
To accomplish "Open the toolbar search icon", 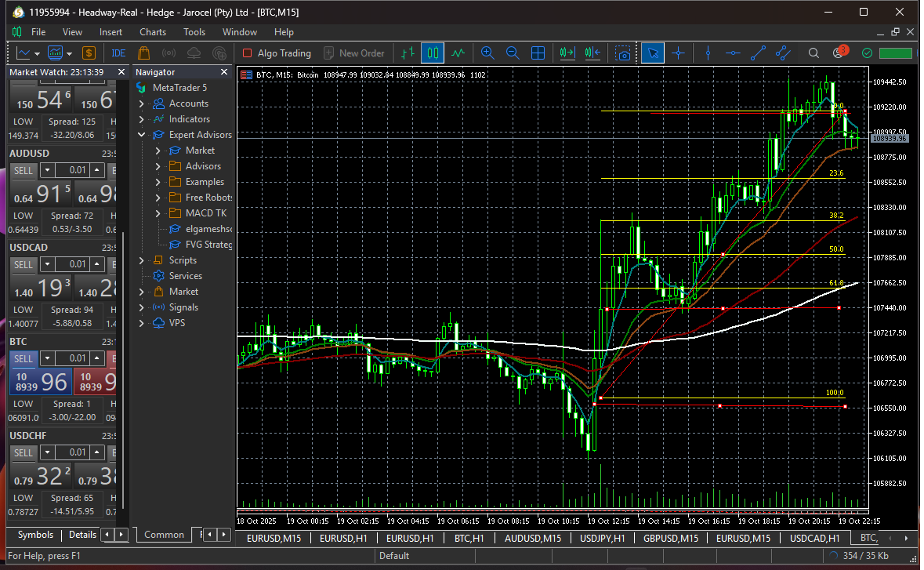I will click(813, 53).
